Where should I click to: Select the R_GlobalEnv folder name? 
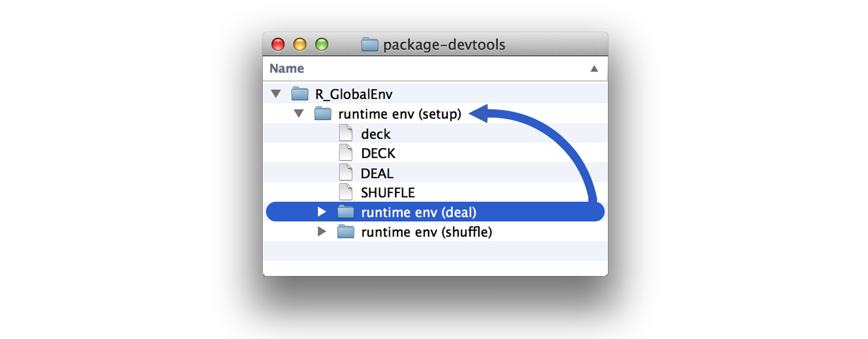point(346,94)
